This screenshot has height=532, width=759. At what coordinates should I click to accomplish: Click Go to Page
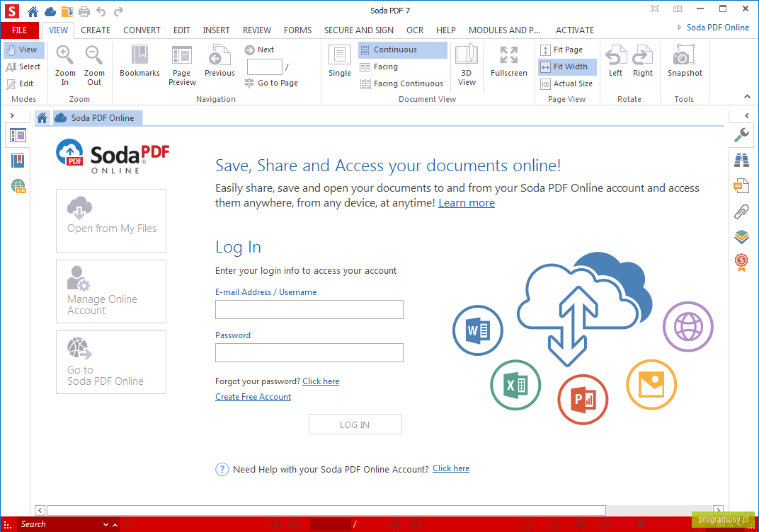tap(272, 83)
